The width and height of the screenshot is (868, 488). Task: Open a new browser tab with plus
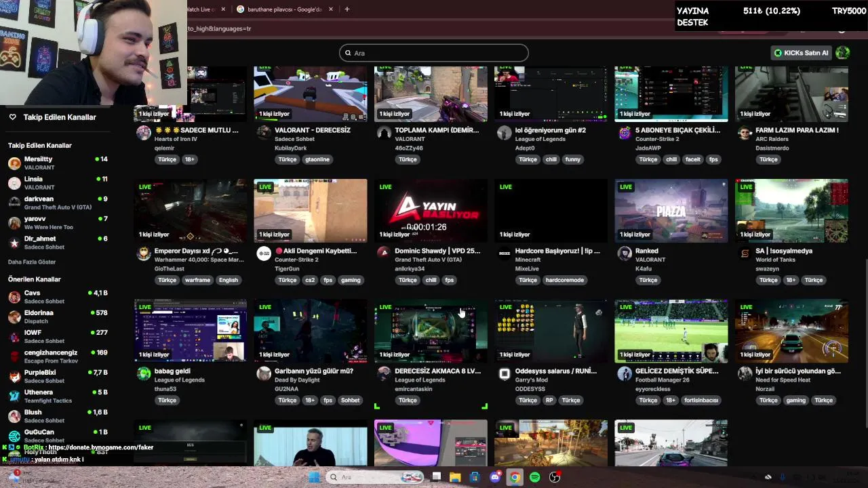coord(347,9)
